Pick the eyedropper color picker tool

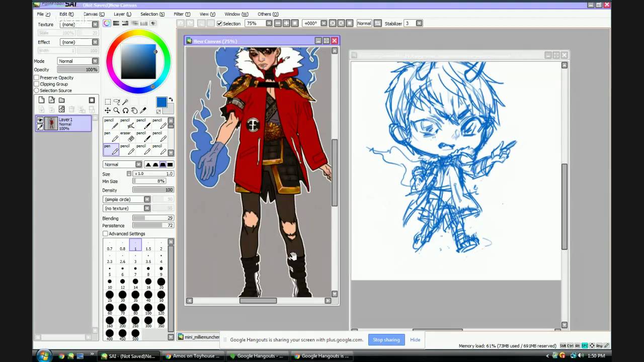point(143,111)
